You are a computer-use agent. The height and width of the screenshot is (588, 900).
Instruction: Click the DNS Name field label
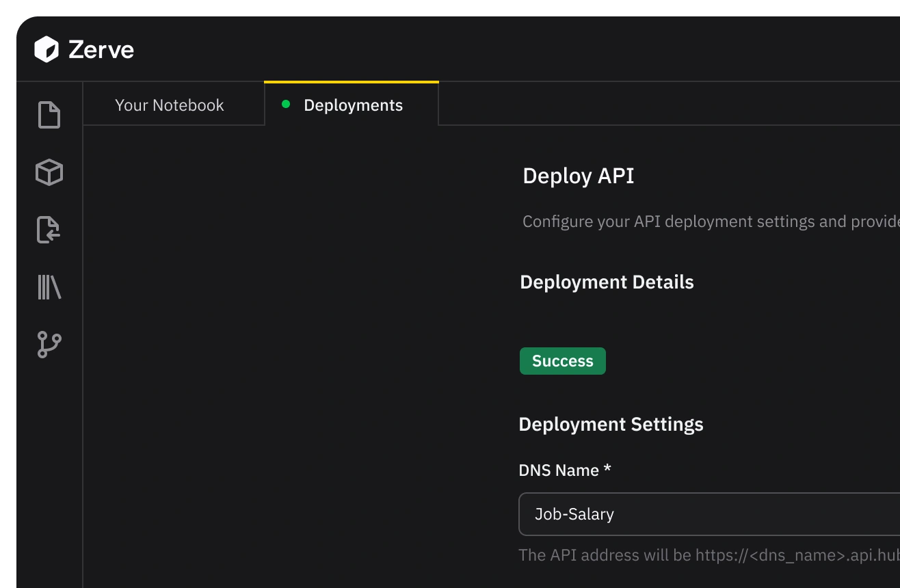pyautogui.click(x=559, y=470)
